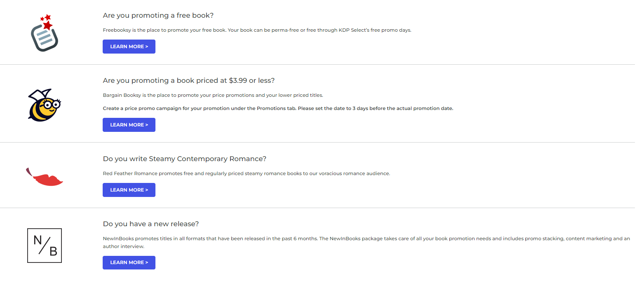Click red stars atop the Freebooksy logo

47,22
